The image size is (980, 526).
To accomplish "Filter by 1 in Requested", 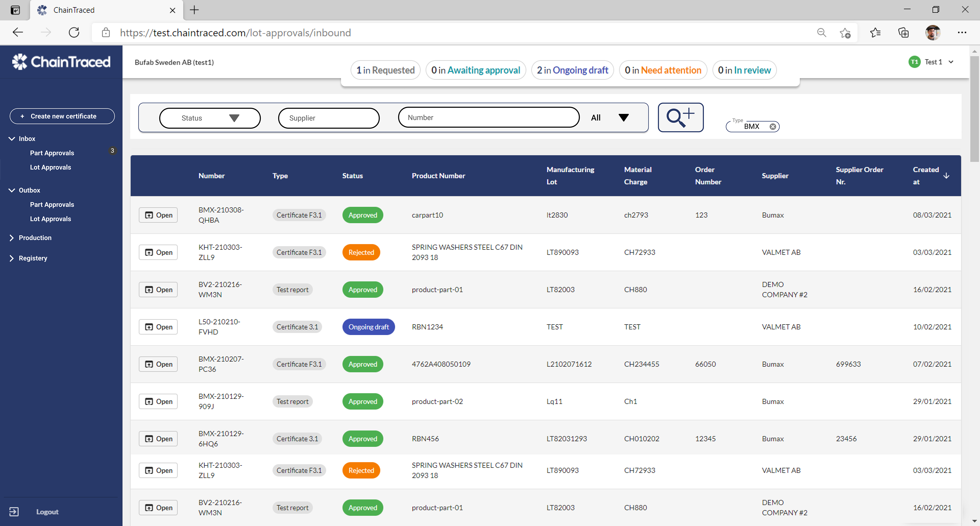I will click(x=385, y=70).
